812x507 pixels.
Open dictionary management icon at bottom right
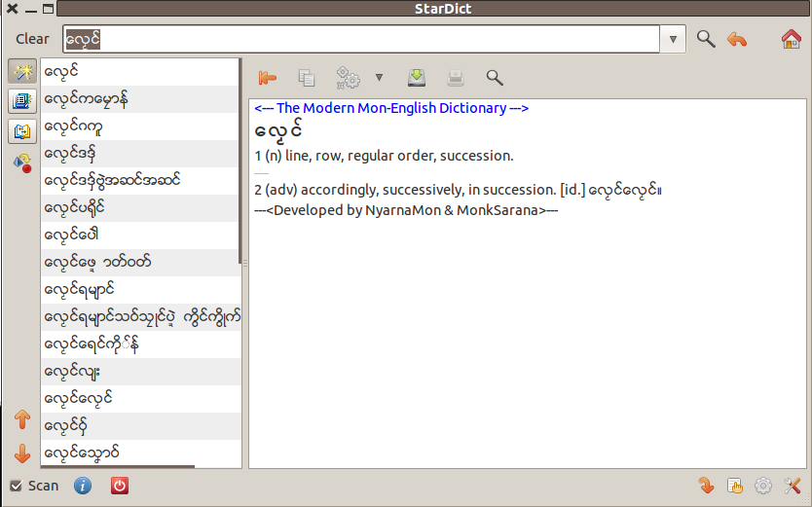[x=736, y=486]
